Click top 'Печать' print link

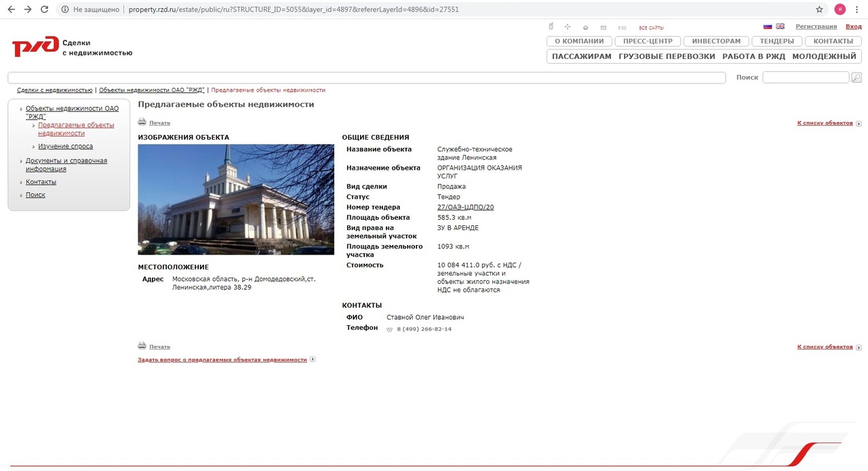[x=159, y=123]
